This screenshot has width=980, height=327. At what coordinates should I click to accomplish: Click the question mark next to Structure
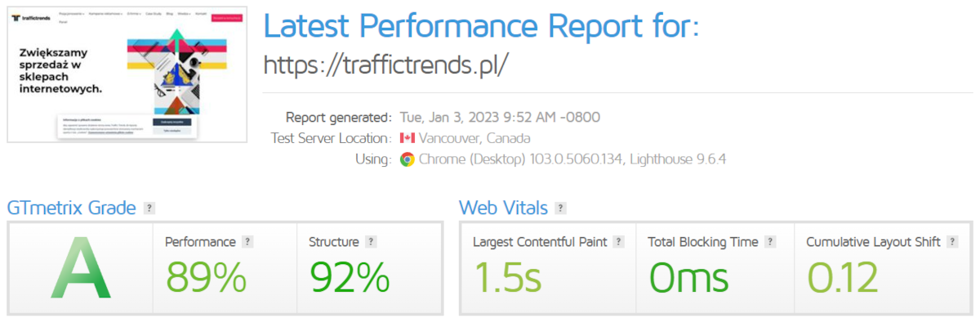(371, 242)
